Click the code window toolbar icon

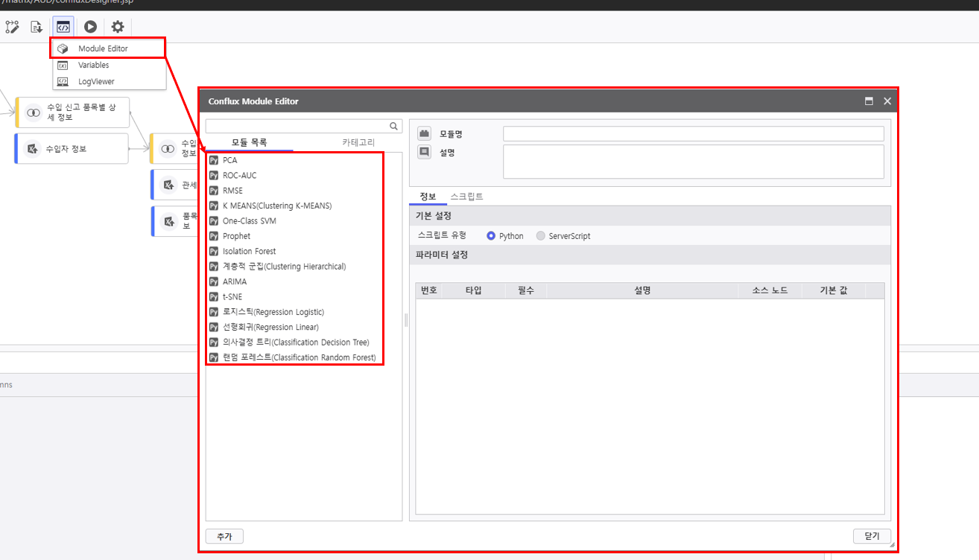pos(63,27)
